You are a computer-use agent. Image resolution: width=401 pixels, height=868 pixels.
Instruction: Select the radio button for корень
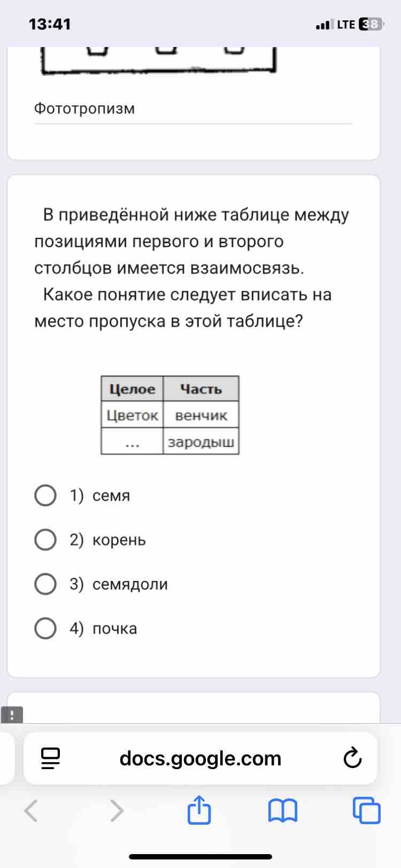pos(45,540)
